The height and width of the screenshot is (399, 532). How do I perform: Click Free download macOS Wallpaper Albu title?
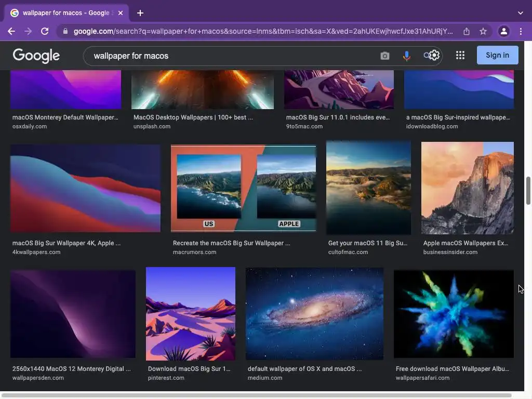pos(453,369)
